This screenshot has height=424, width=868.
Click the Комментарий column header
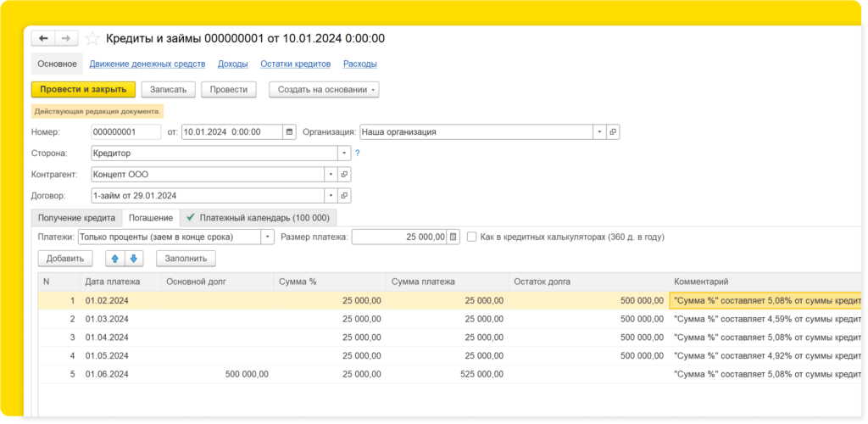point(766,282)
